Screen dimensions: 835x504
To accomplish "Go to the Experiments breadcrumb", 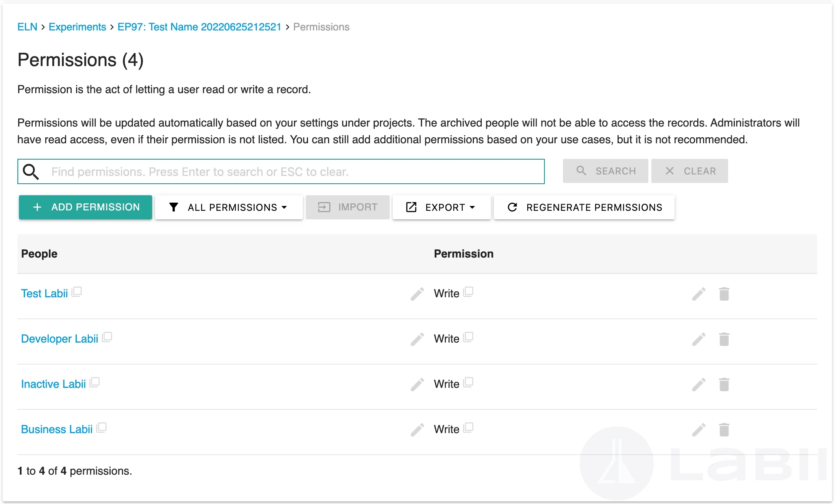I will [x=77, y=27].
